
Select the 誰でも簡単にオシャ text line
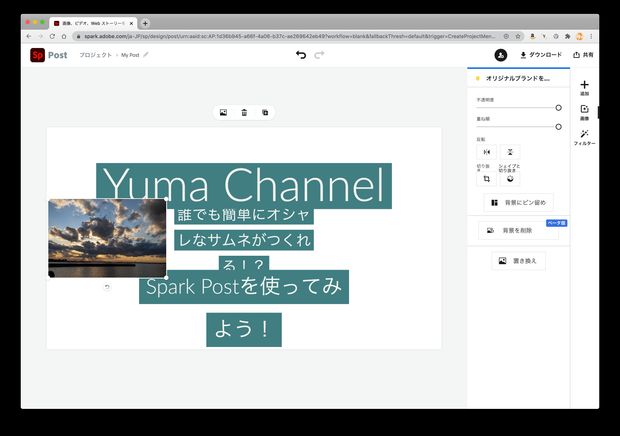(x=244, y=215)
